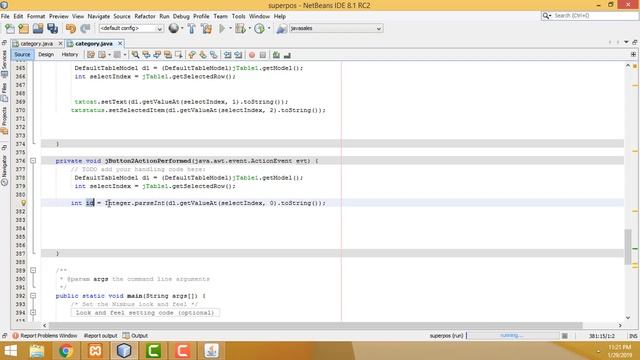Click the lightbulb hint on line 381
Image resolution: width=640 pixels, height=360 pixels.
pyautogui.click(x=24, y=203)
